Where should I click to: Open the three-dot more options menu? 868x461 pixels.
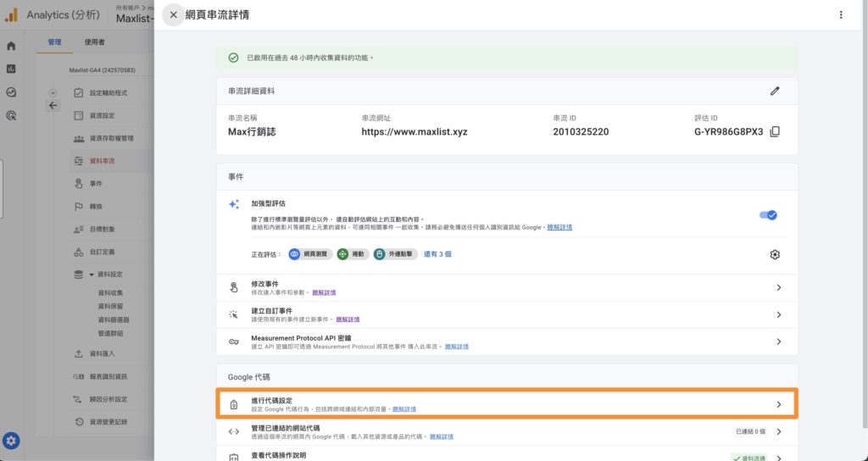841,15
